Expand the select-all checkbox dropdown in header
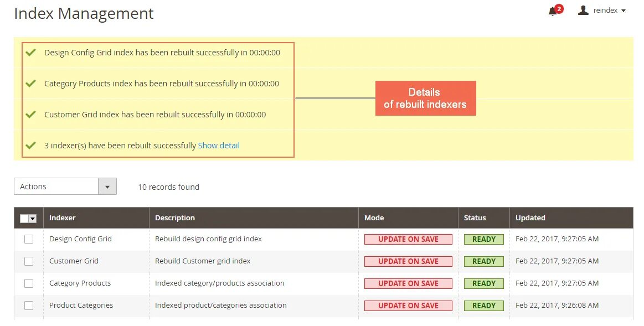Viewport: 644px width, 326px height. pyautogui.click(x=33, y=219)
